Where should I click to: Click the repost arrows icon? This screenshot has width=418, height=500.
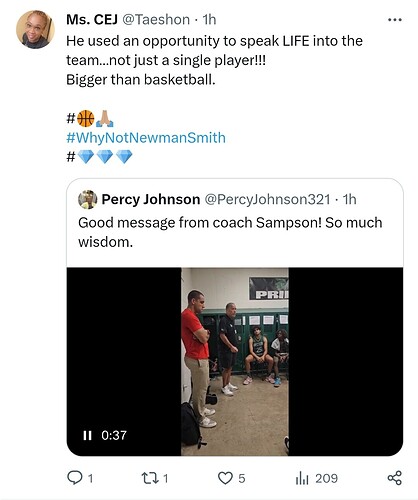pos(149,478)
